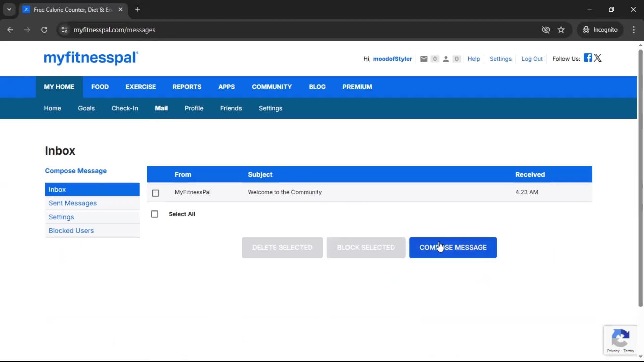Go to Check-In in the sub-navigation
The width and height of the screenshot is (644, 362).
tap(124, 108)
